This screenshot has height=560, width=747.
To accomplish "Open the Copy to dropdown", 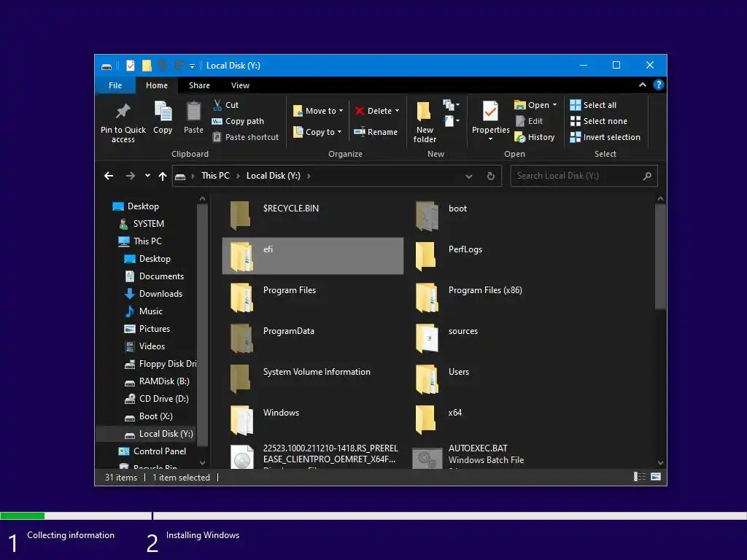I will tap(318, 132).
